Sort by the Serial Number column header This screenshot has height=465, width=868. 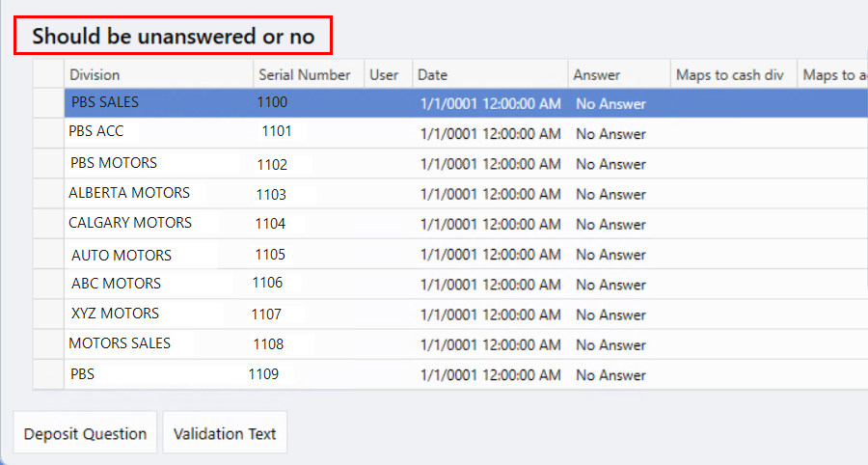(x=309, y=74)
